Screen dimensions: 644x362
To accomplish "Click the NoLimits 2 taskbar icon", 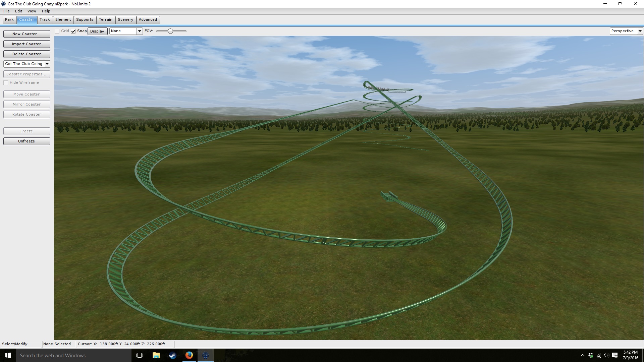I will (x=205, y=355).
